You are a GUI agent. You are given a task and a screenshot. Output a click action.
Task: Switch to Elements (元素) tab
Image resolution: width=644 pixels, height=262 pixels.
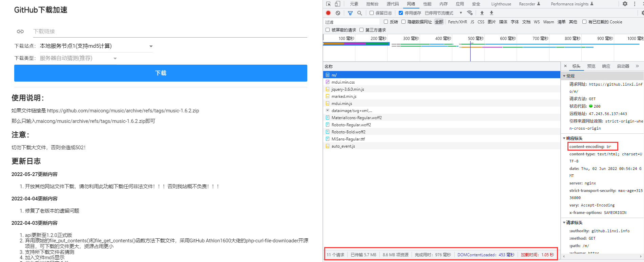[x=354, y=4]
